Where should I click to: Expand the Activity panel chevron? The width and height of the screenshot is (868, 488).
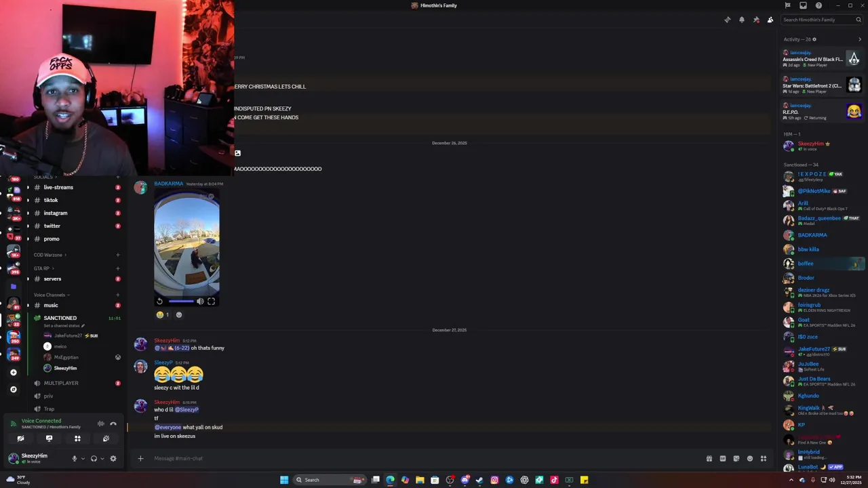click(x=860, y=39)
